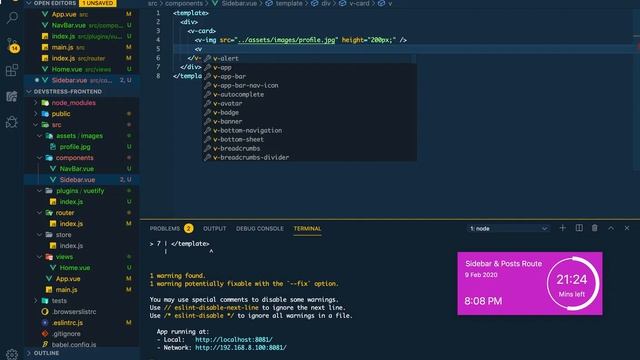Open Source Control view with 14 badge

tap(12, 45)
